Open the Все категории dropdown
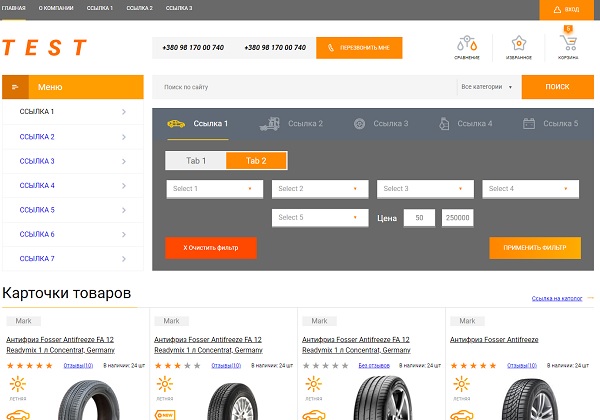Screen dimensions: 600x420 click(x=487, y=87)
